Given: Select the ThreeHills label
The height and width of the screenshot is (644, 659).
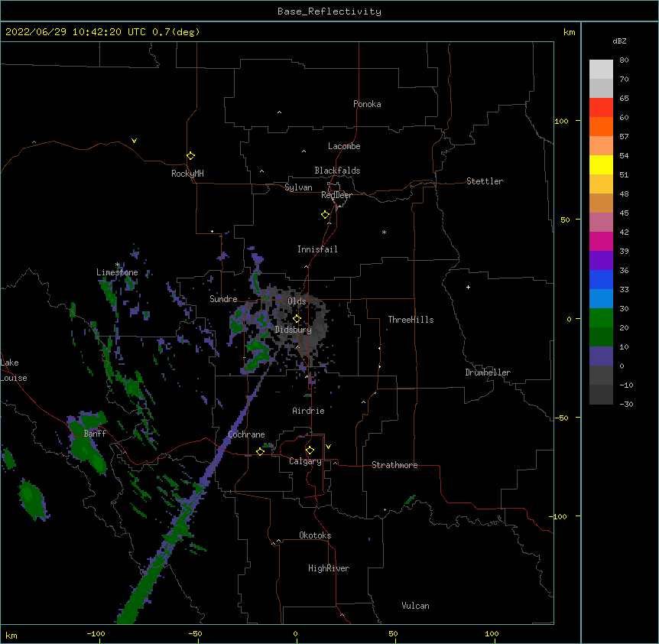Looking at the screenshot, I should pos(411,320).
